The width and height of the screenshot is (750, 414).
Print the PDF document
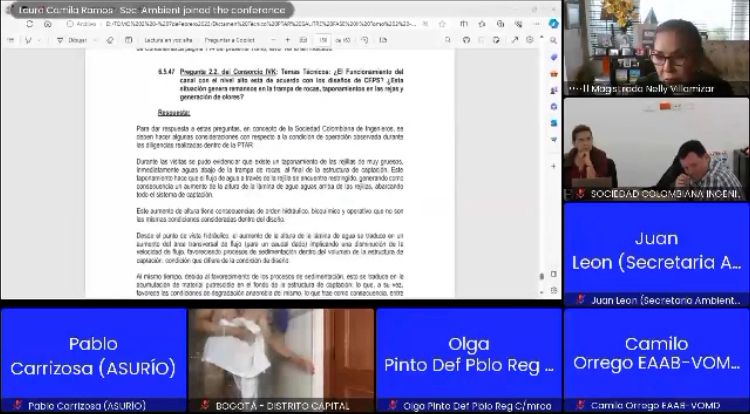466,41
